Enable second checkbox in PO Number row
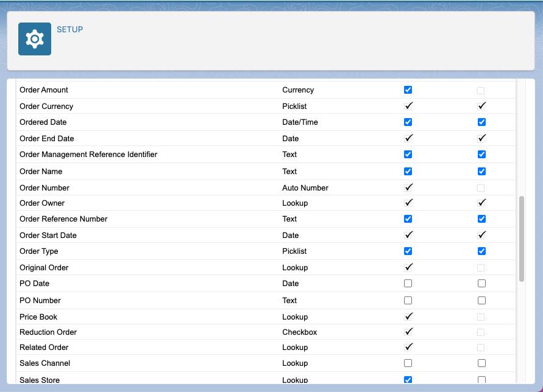This screenshot has width=543, height=392. pos(481,300)
